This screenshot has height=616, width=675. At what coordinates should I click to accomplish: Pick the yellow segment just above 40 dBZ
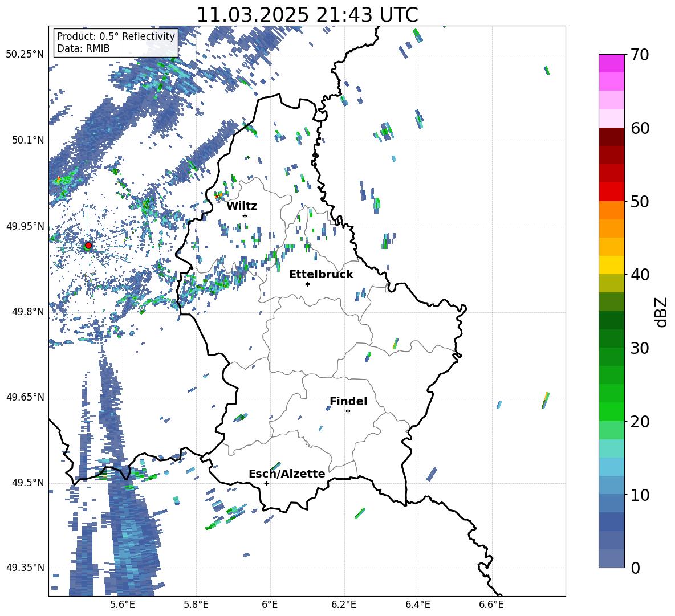click(611, 265)
